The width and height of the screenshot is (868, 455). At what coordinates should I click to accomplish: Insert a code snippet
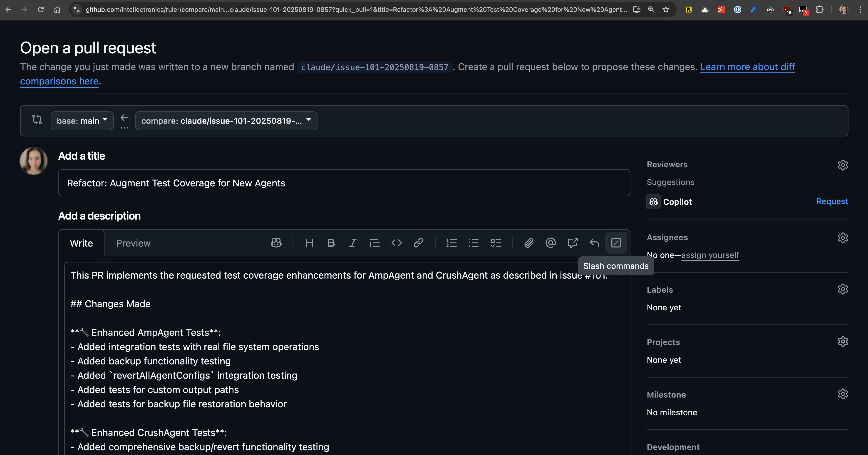tap(396, 243)
